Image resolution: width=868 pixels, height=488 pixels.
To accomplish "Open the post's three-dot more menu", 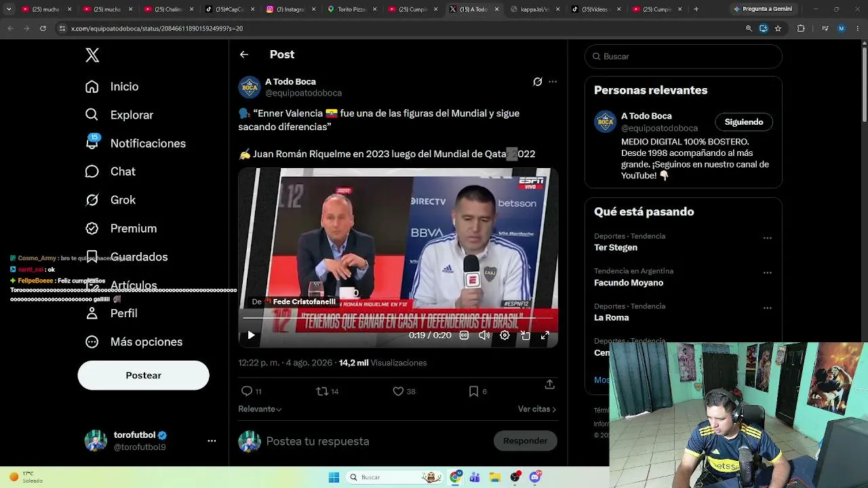I will (x=553, y=81).
